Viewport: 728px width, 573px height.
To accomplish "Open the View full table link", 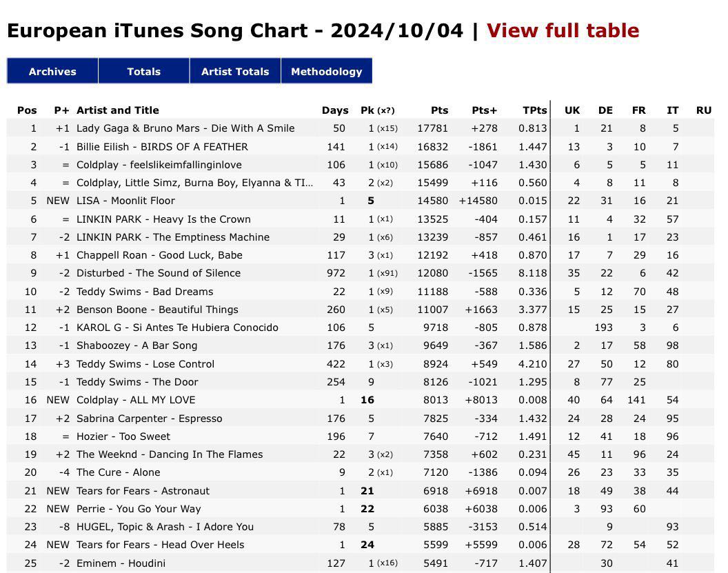I will coord(563,30).
